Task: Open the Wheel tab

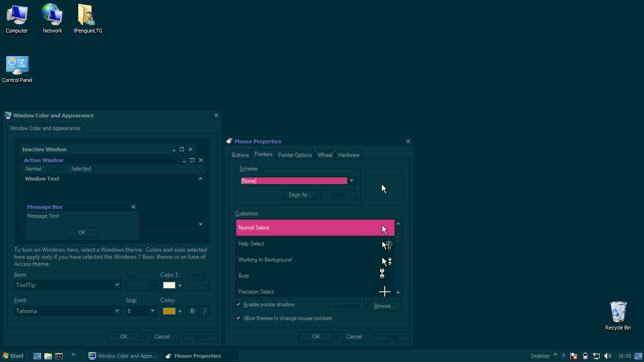Action: [325, 155]
